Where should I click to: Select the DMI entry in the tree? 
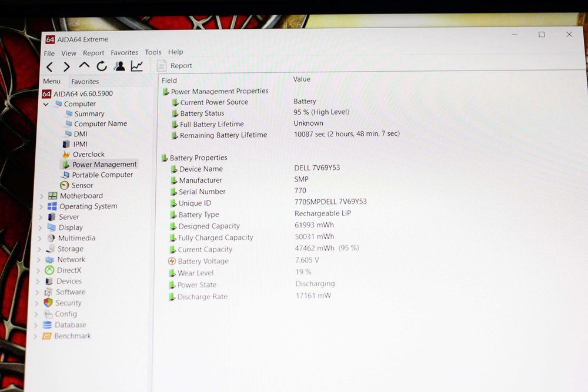click(76, 134)
